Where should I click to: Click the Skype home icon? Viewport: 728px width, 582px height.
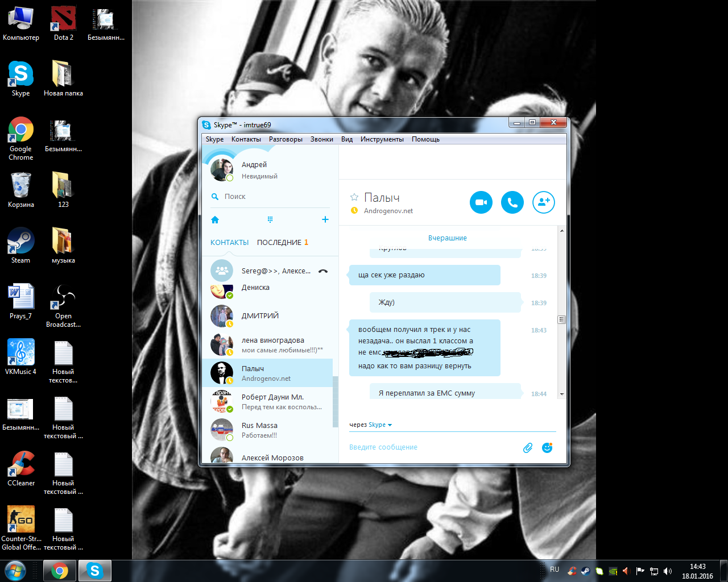point(215,220)
